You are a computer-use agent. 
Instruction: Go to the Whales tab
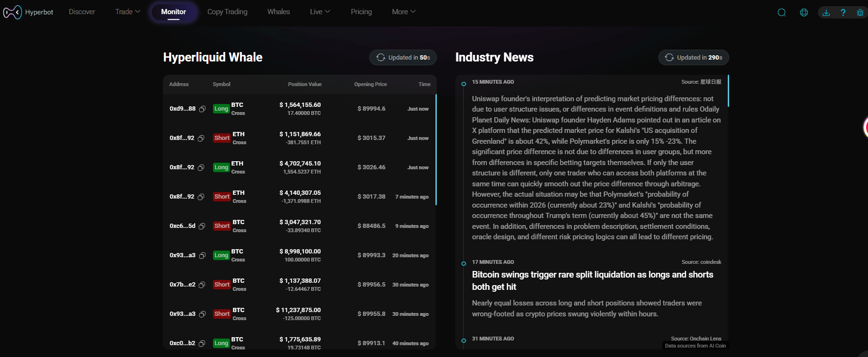[279, 12]
